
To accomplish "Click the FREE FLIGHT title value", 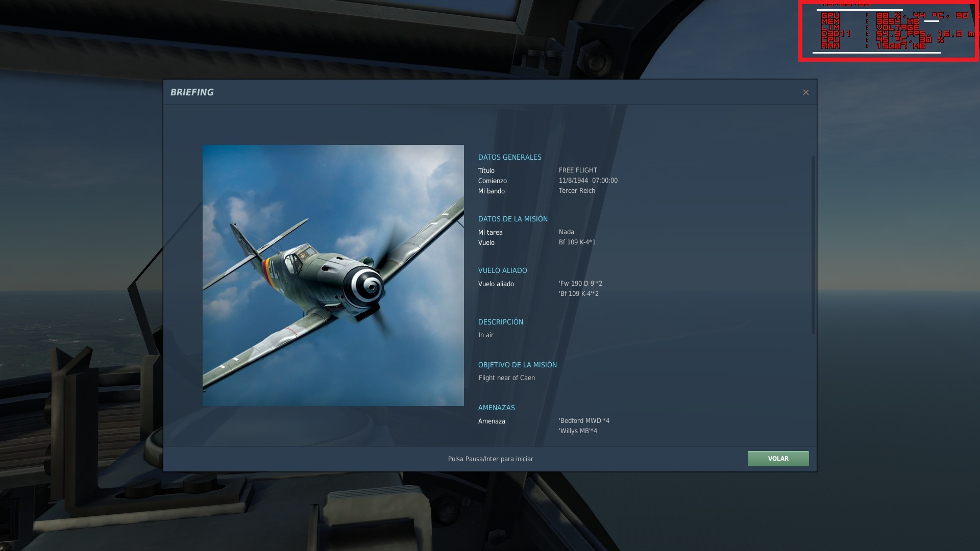I will click(x=578, y=170).
